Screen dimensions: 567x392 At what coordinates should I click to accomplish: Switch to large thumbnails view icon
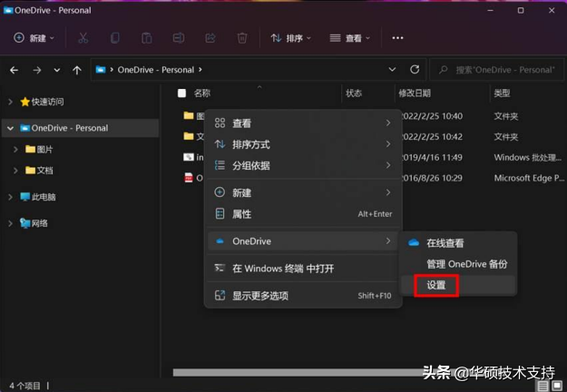coord(557,386)
